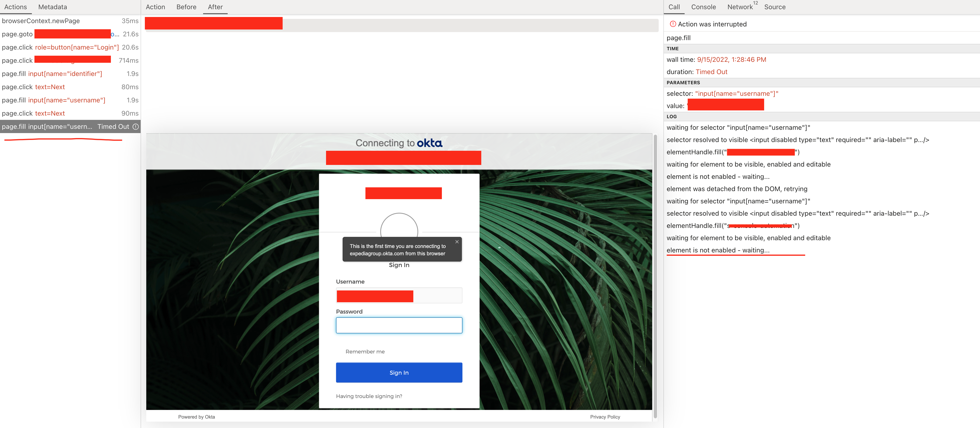Viewport: 980px width, 428px height.
Task: Click inside the Password input field
Action: 399,325
